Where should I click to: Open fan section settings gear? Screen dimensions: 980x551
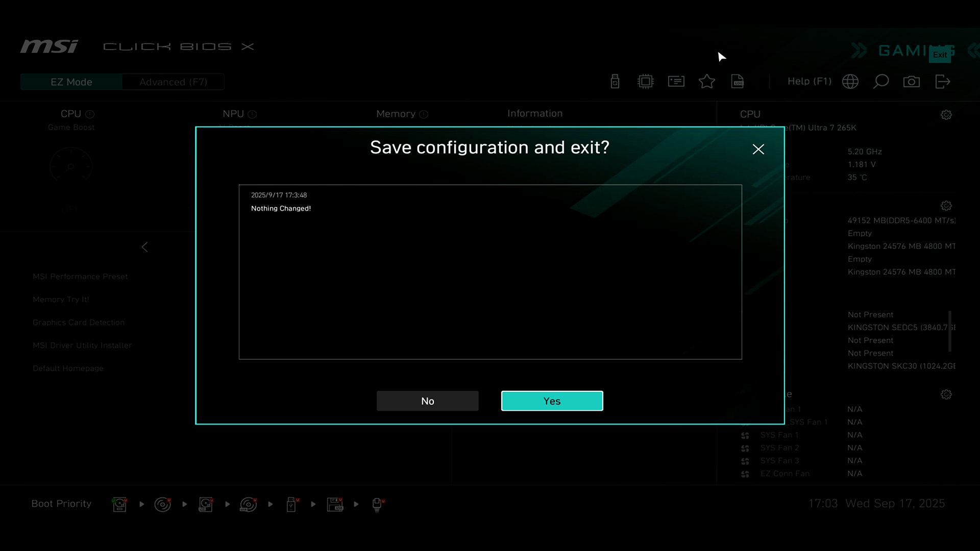tap(946, 394)
